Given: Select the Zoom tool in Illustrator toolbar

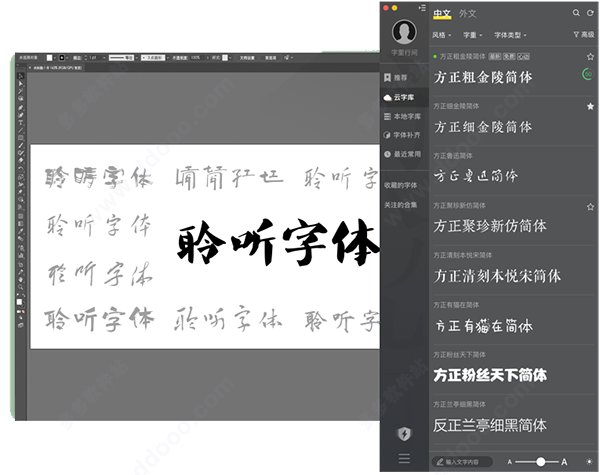Looking at the screenshot, I should (x=21, y=287).
